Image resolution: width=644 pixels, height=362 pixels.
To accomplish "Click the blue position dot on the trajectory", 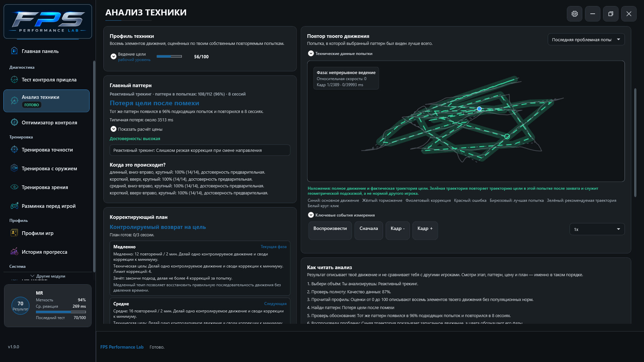I will tap(479, 109).
